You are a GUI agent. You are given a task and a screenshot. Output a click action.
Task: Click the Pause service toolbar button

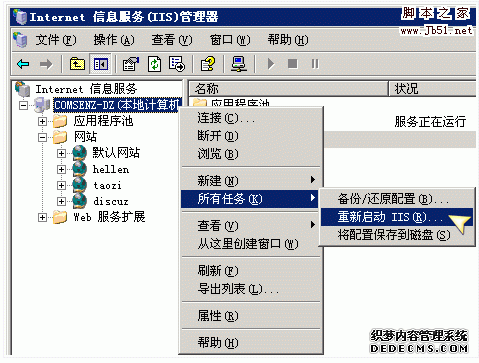pos(315,63)
